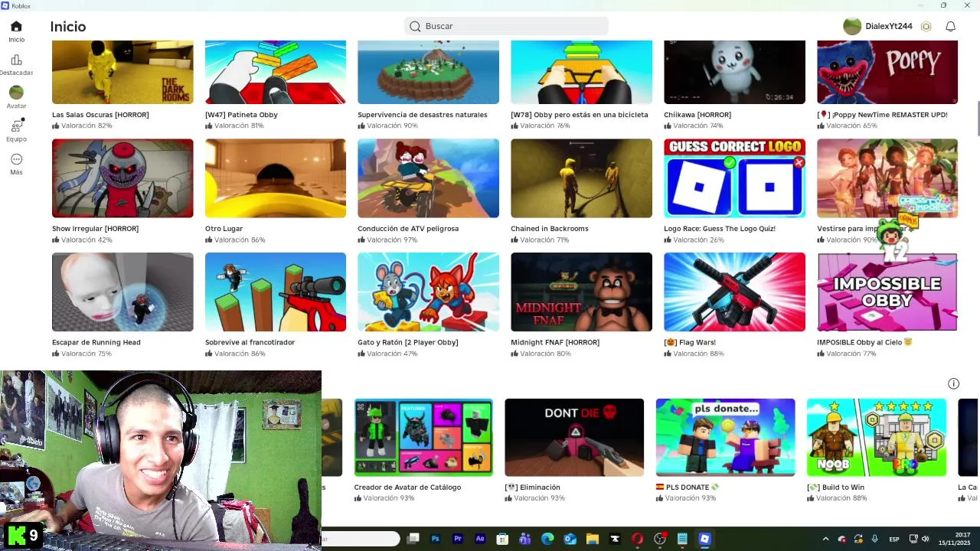Click the page vertical scrollbar
The height and width of the screenshot is (551, 980).
pyautogui.click(x=977, y=118)
